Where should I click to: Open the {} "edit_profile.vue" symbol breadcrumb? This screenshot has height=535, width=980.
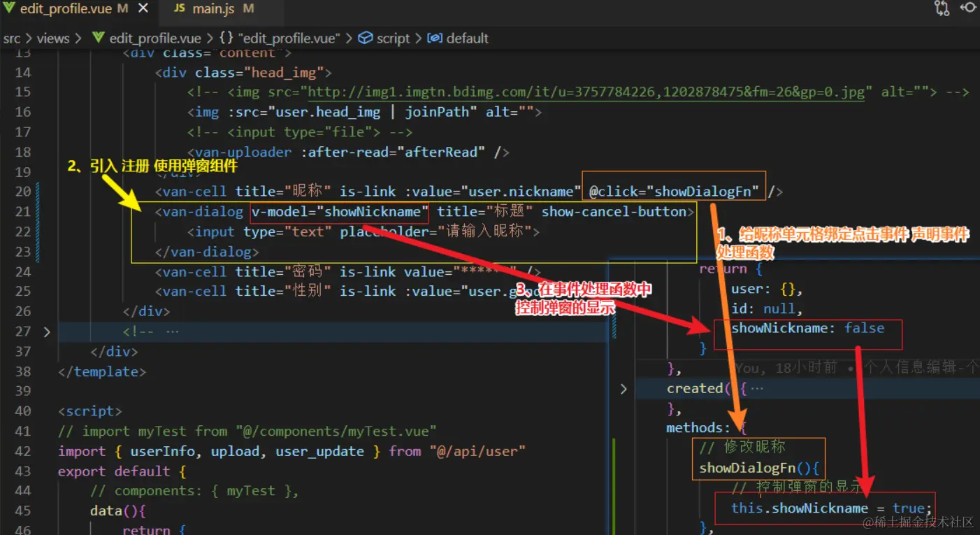tap(279, 38)
